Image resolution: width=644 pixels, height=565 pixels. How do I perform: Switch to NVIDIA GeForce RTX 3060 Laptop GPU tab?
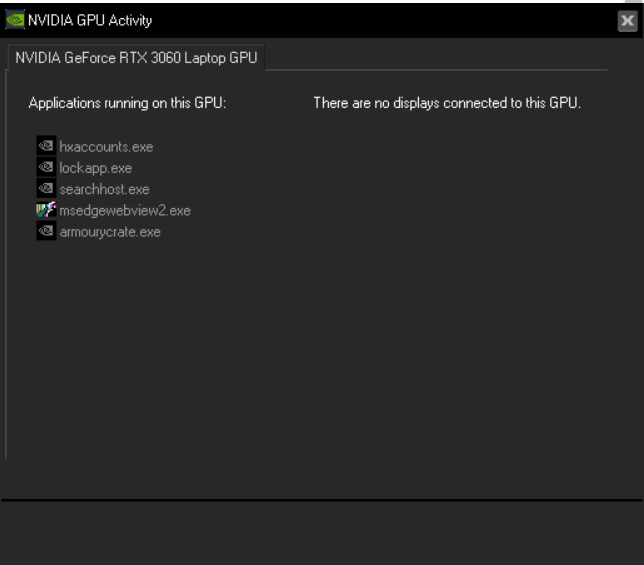click(136, 57)
